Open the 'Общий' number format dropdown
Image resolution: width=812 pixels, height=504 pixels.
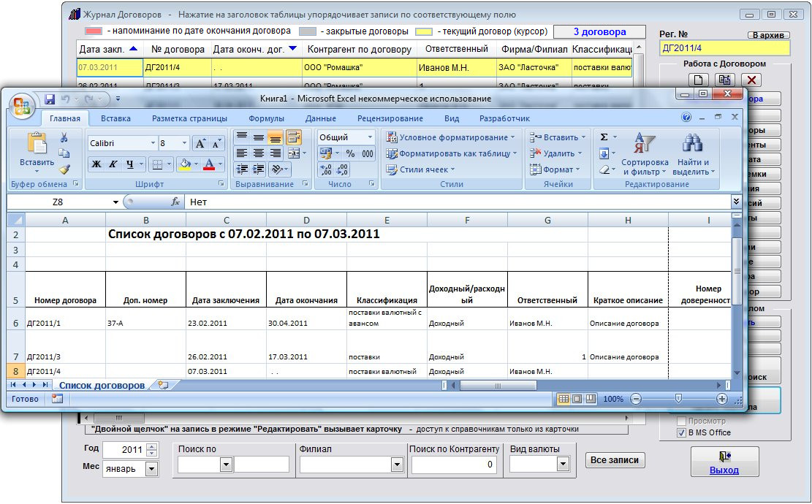370,137
